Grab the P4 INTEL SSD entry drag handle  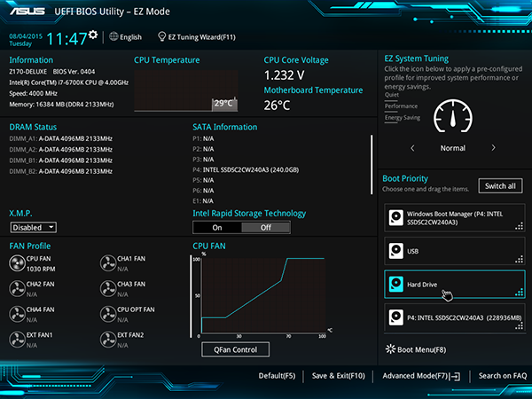pos(519,325)
